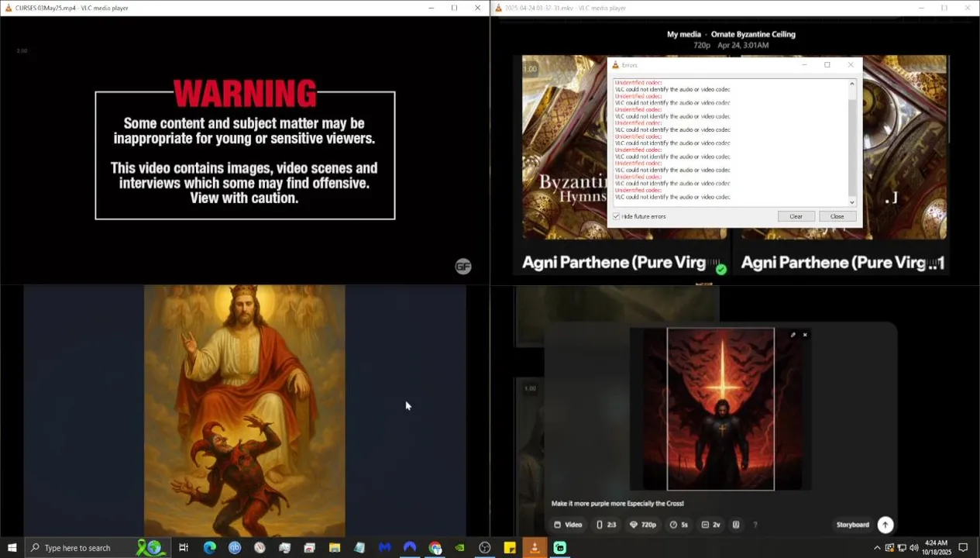980x558 pixels.
Task: Click the enthroned Christ painting in lower-left video
Action: pos(245,411)
